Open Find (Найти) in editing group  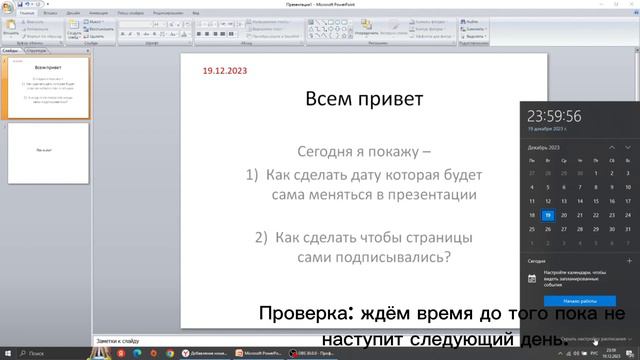pos(469,22)
